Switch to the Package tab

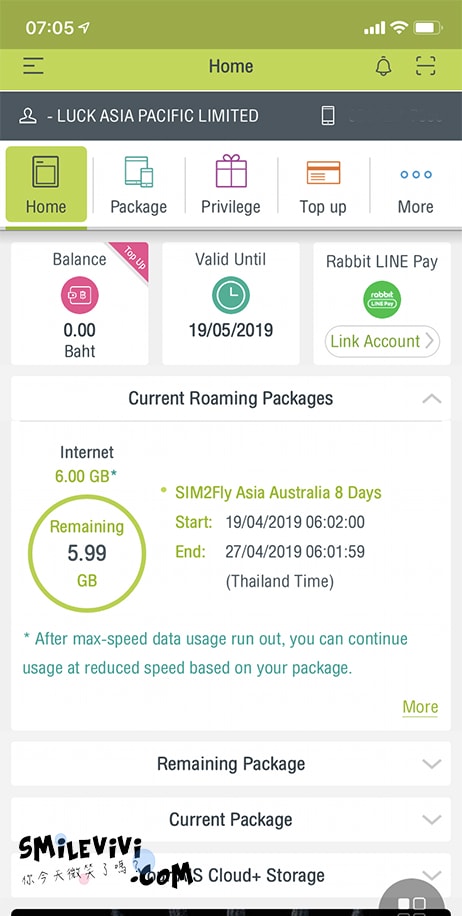[x=138, y=186]
